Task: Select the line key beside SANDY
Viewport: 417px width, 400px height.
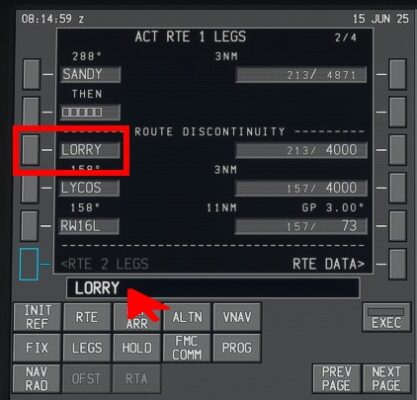Action: coord(31,74)
